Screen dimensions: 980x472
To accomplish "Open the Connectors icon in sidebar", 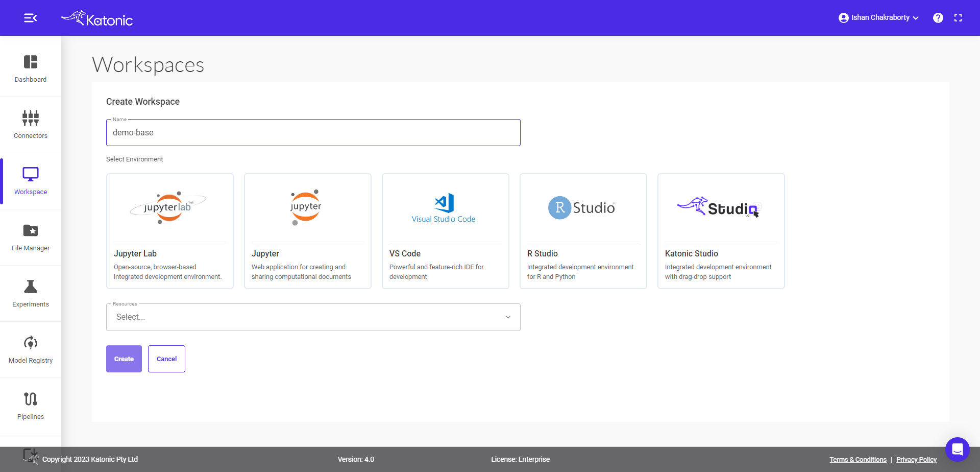I will (x=31, y=118).
